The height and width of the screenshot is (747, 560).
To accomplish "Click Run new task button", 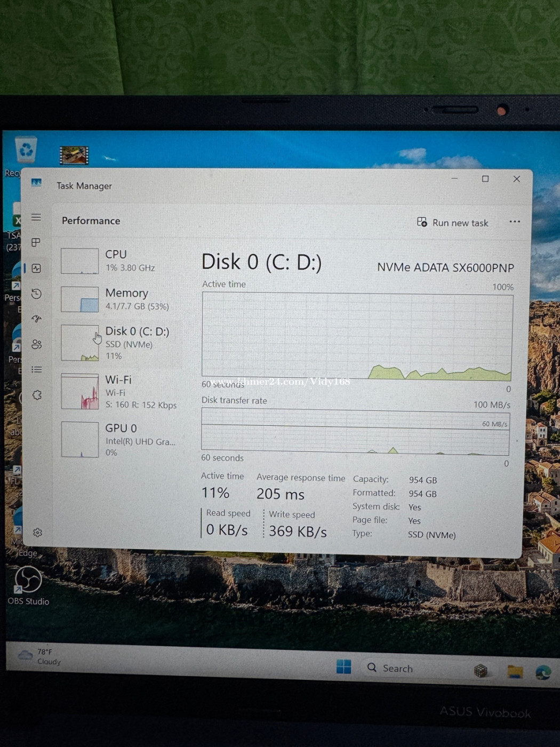I will [453, 222].
